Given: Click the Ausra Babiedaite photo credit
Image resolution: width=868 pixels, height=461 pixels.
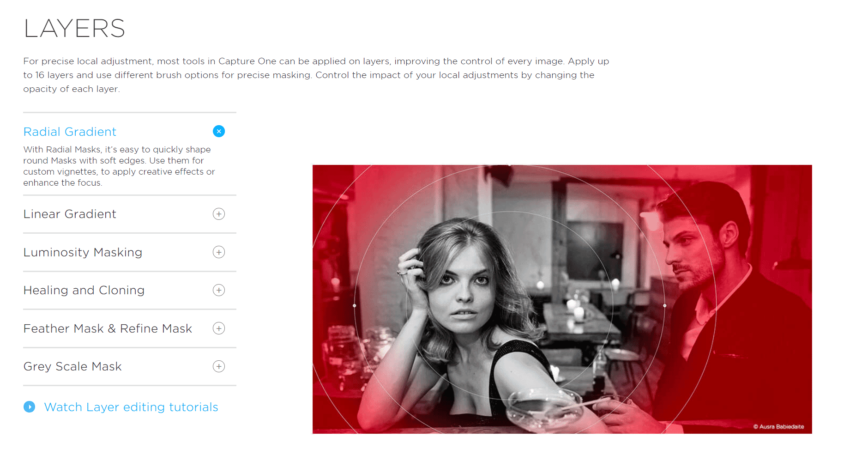Looking at the screenshot, I should pyautogui.click(x=779, y=427).
